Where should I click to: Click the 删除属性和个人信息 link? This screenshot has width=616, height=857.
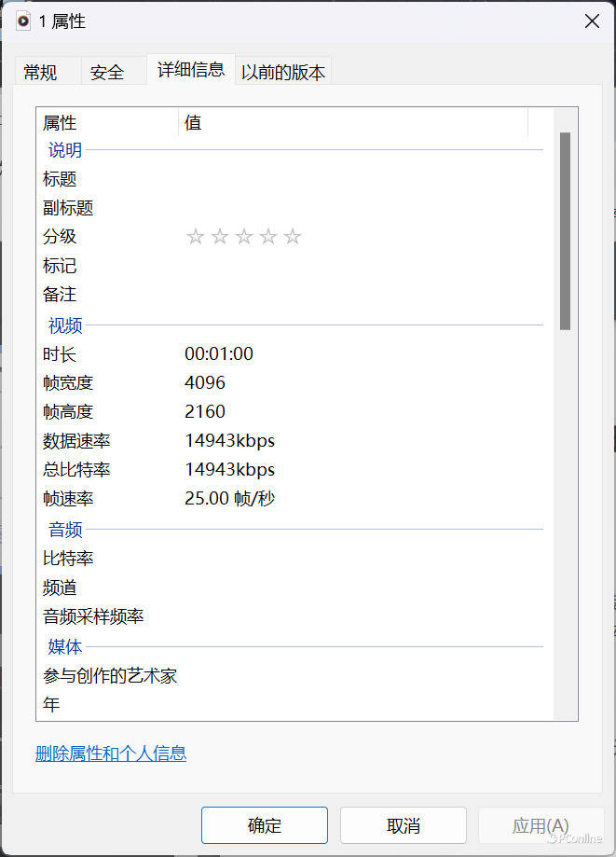(111, 753)
